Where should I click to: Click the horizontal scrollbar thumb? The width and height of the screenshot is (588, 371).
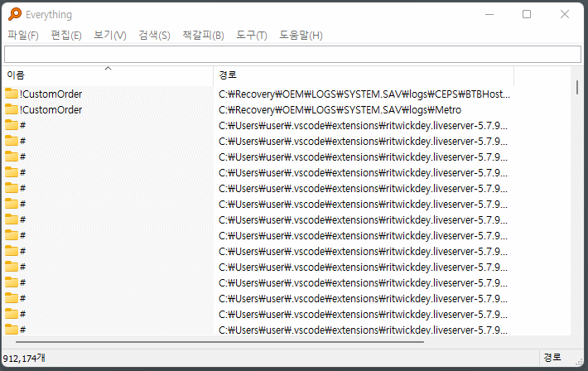pyautogui.click(x=219, y=342)
